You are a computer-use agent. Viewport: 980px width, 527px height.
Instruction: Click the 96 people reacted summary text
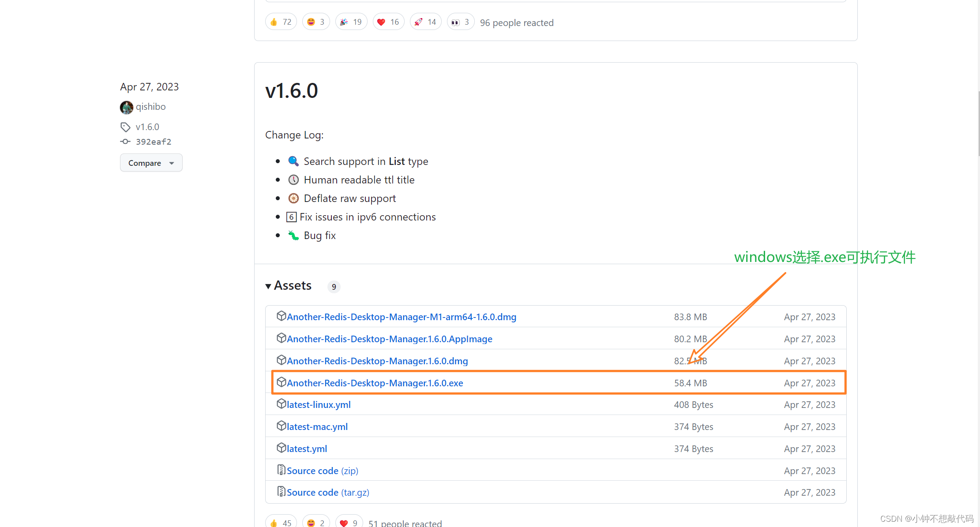517,23
